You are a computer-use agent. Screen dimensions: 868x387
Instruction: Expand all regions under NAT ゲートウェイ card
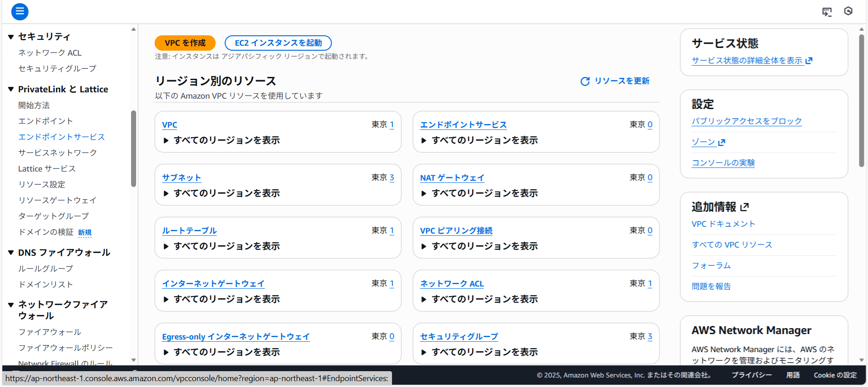coord(424,194)
